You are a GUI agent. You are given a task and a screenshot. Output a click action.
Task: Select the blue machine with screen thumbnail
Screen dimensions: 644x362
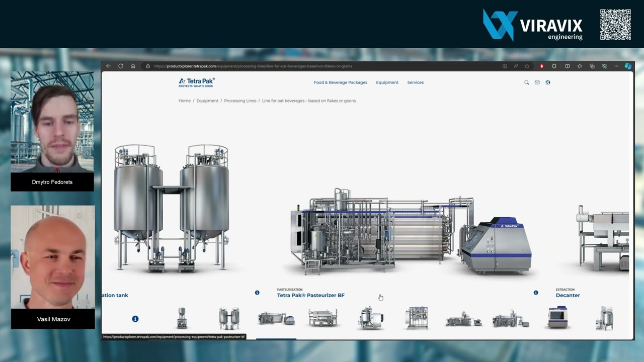pos(557,318)
